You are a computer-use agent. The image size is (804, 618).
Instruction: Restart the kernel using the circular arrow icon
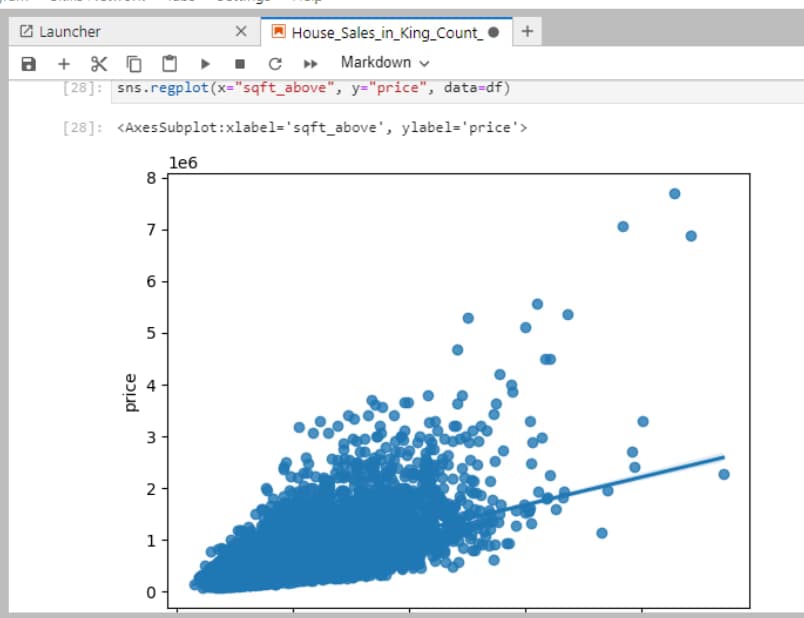275,63
